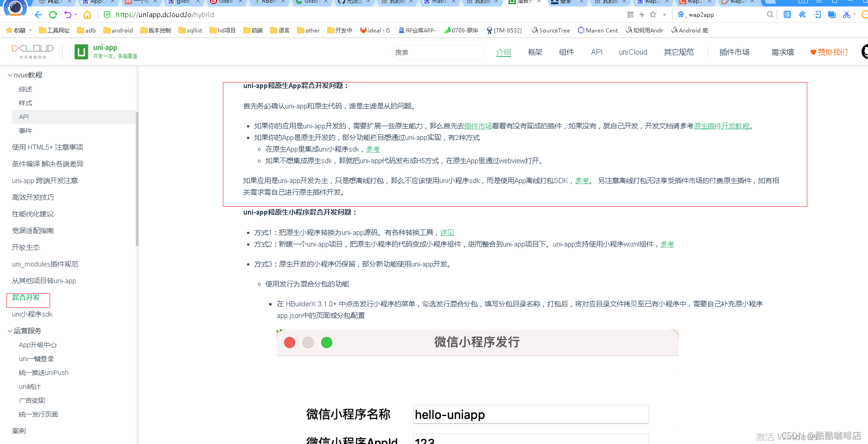Click the green uni-app logo
Screen dimensions: 868x444
click(106, 51)
